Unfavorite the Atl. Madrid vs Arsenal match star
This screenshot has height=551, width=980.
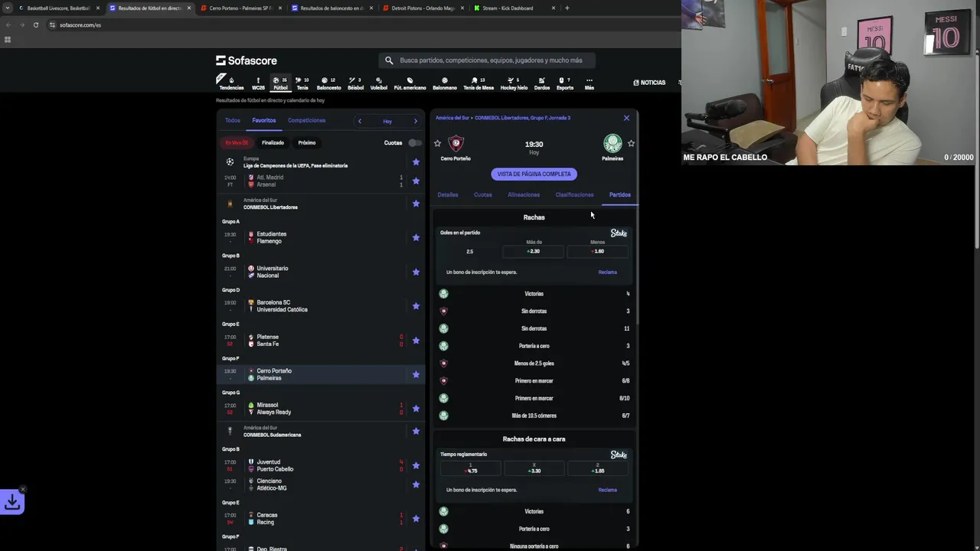pyautogui.click(x=416, y=181)
